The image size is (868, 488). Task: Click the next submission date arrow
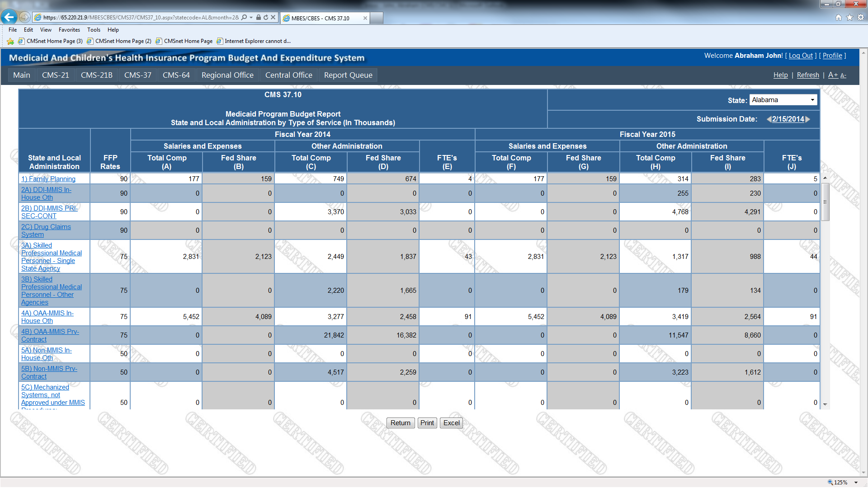click(808, 119)
